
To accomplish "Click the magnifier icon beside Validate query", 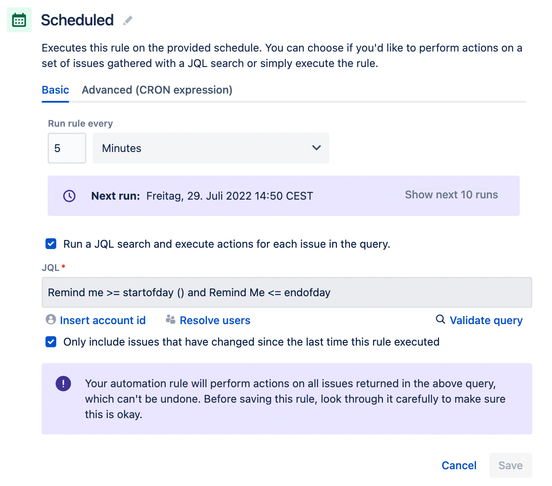I will pos(440,319).
